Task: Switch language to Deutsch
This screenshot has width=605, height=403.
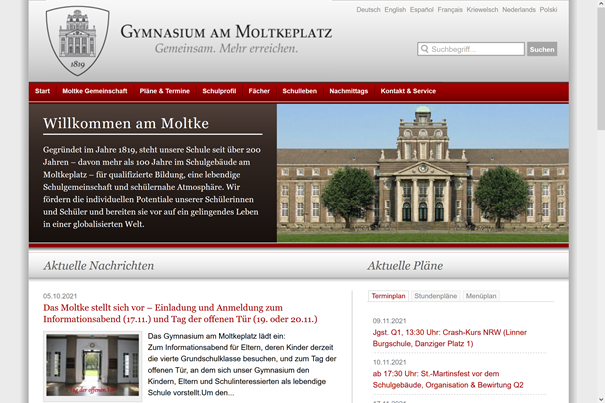Action: [x=368, y=10]
